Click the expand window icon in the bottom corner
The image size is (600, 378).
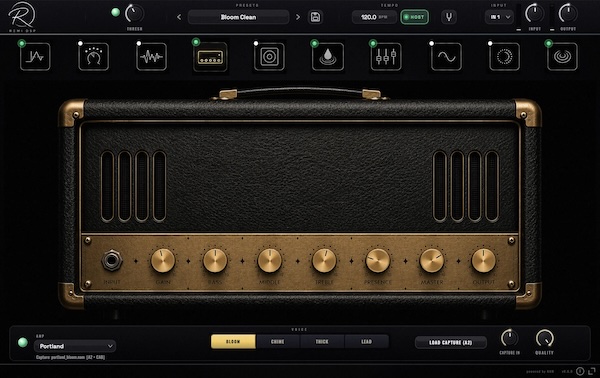pyautogui.click(x=592, y=371)
